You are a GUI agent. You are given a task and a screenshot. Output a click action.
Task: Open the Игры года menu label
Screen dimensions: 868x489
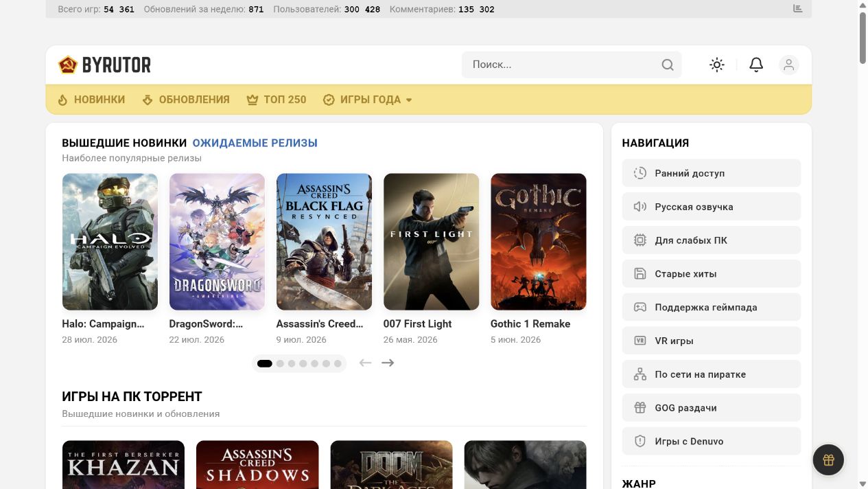(x=371, y=100)
